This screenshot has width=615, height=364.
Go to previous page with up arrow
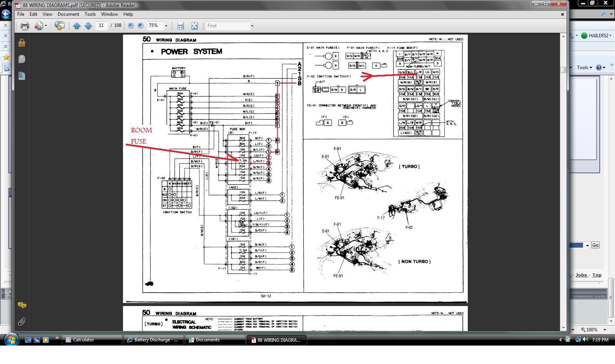click(x=76, y=26)
